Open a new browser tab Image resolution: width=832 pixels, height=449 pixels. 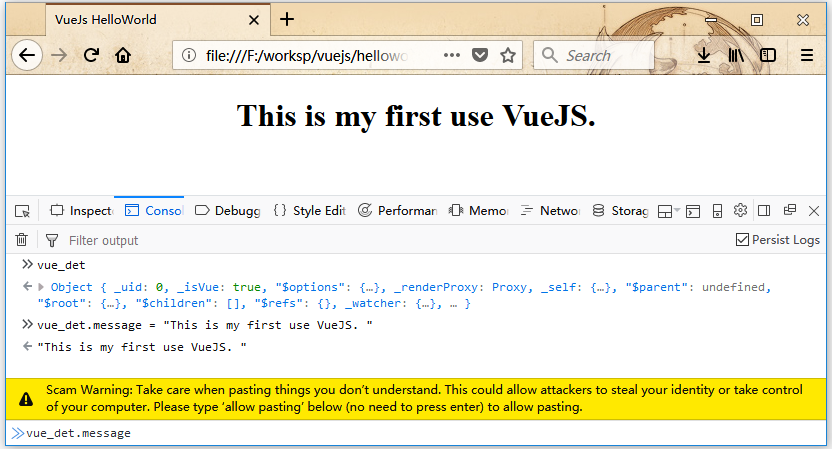click(287, 19)
